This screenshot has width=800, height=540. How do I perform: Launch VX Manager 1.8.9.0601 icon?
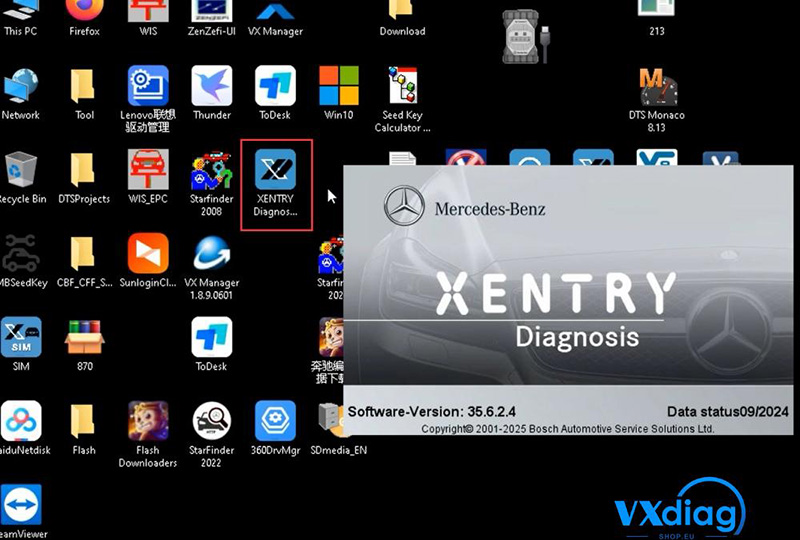click(x=212, y=267)
